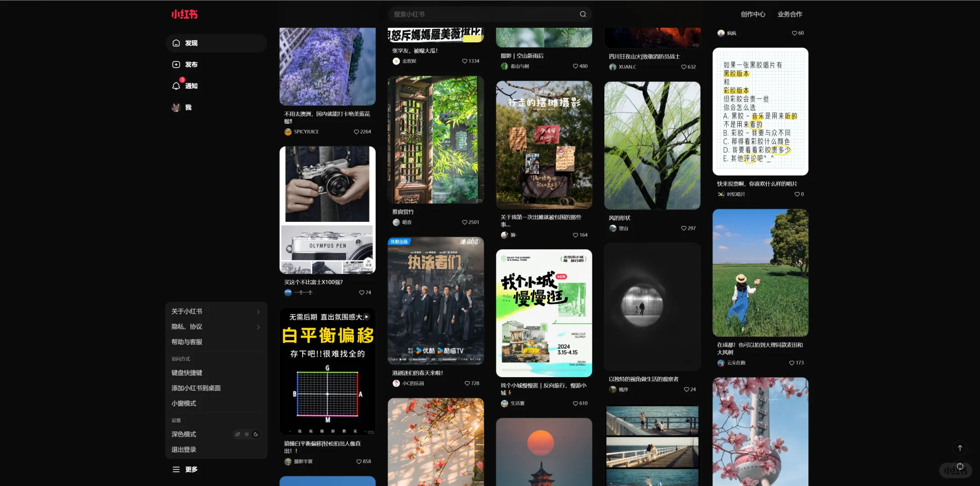
Task: Switch theme to light sun option
Action: [x=247, y=434]
